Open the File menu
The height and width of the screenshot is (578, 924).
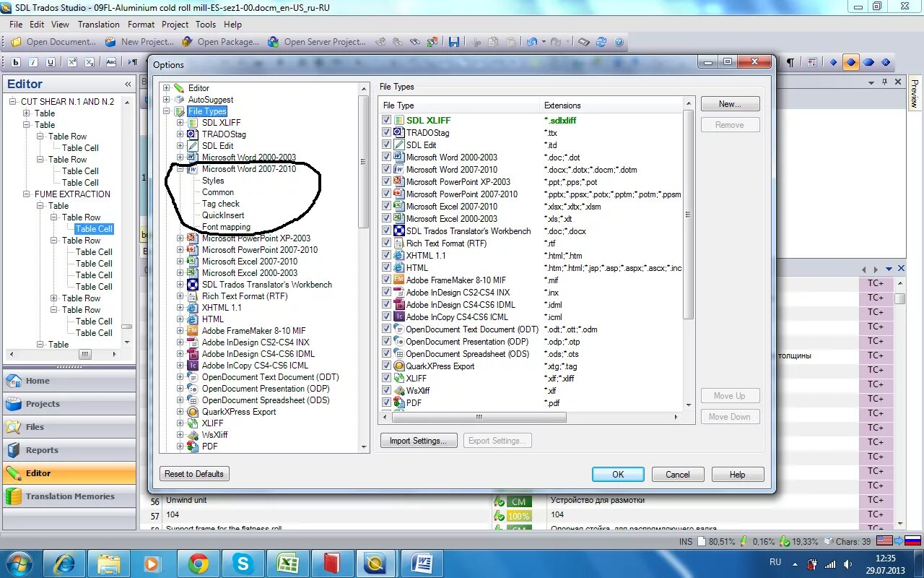16,24
